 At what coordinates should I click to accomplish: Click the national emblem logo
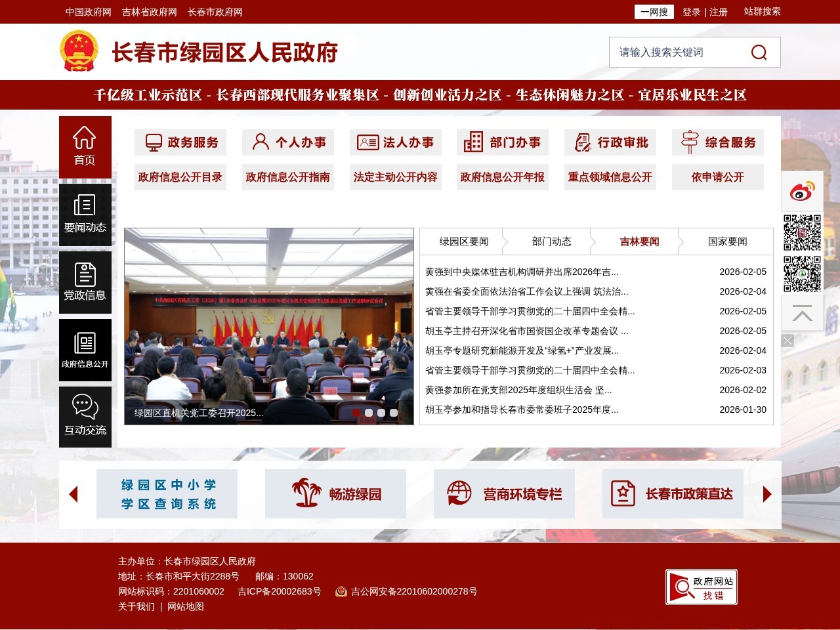tap(79, 51)
